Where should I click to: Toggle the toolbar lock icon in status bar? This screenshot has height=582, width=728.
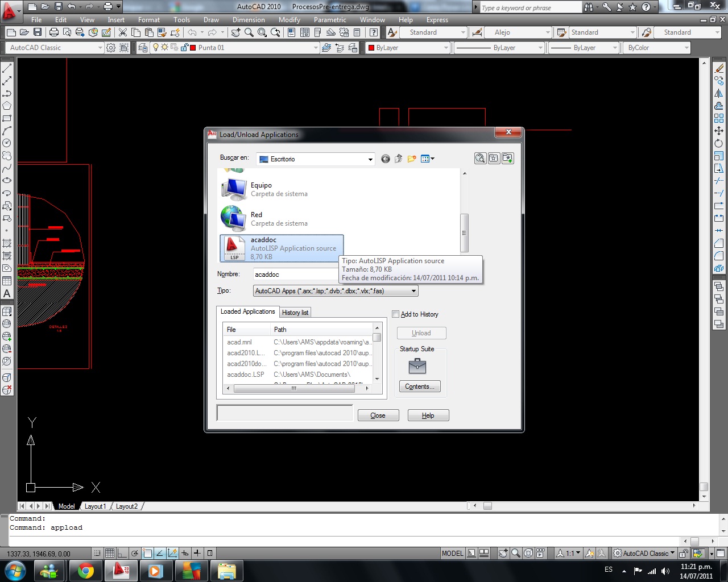[x=684, y=553]
